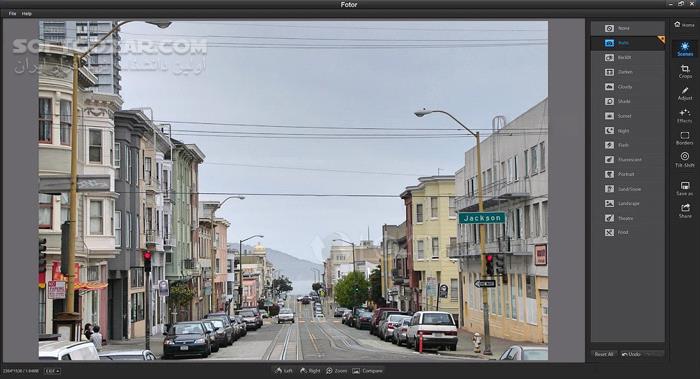
Task: Open the File menu
Action: (x=12, y=13)
